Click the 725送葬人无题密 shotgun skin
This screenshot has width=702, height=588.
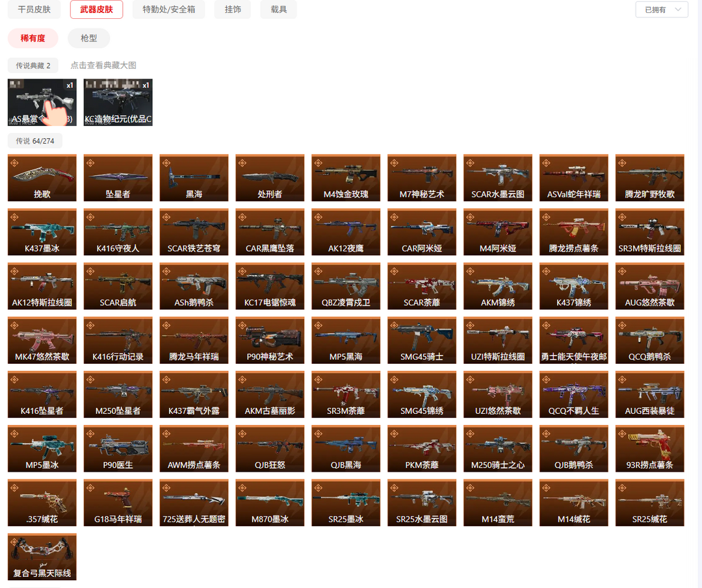(194, 502)
